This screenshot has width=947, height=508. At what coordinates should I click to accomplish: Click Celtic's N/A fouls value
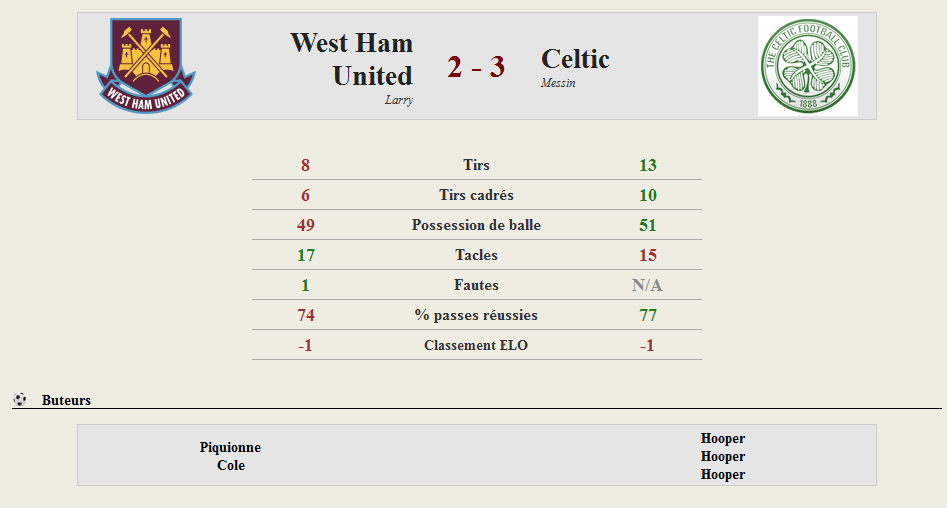[x=647, y=285]
